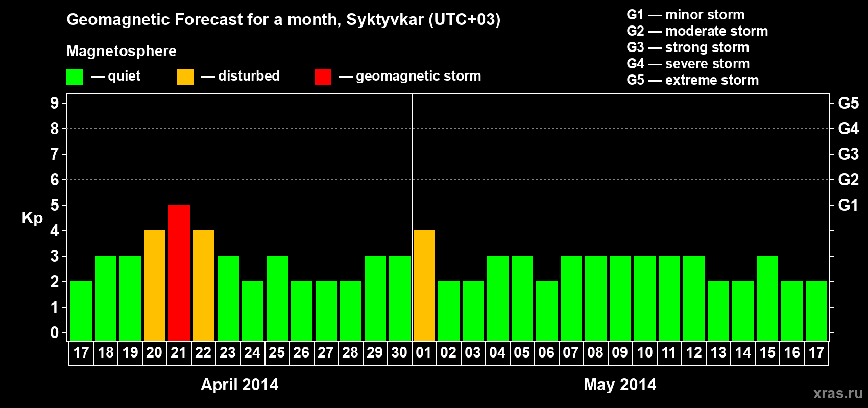Click date label 01 on the axis
Image resolution: width=868 pixels, height=408 pixels.
click(424, 353)
